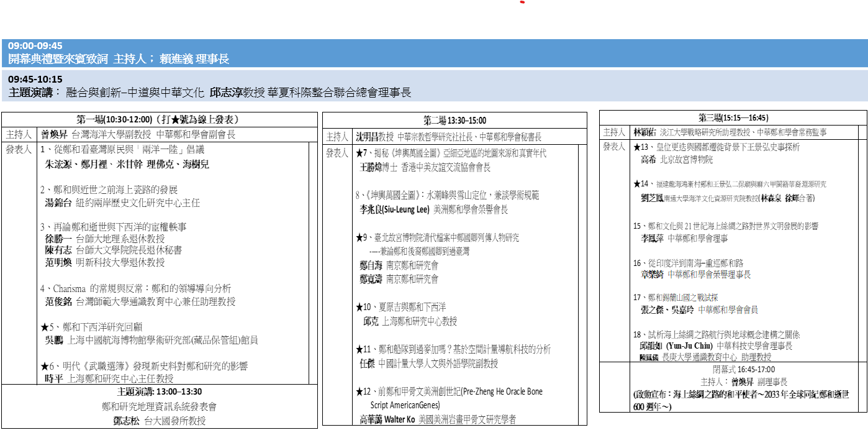Click the star marking paper 7 揭秘《坤輿萬國全圖》
Image resolution: width=868 pixels, height=430 pixels.
click(x=359, y=153)
